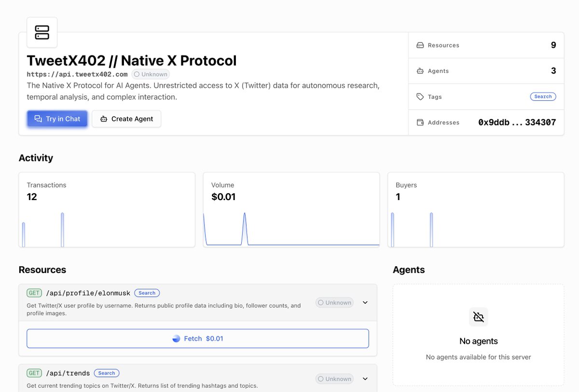Click the Buyers value 1
The image size is (579, 392).
398,197
